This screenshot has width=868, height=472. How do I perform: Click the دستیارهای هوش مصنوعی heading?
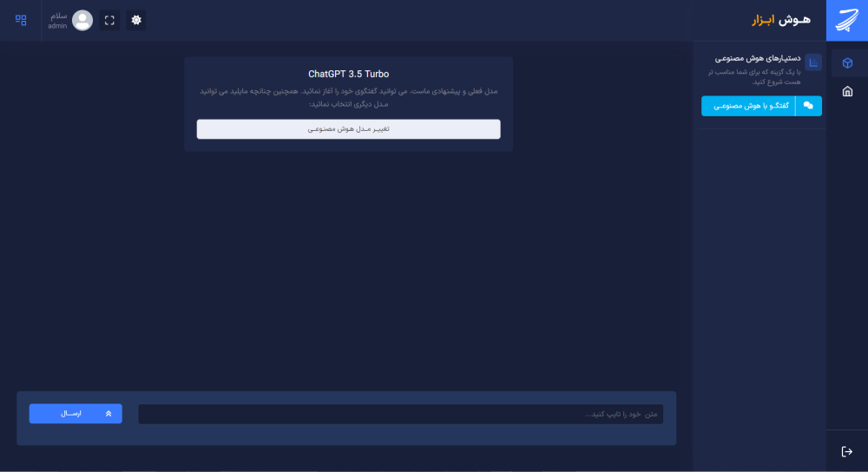(758, 58)
